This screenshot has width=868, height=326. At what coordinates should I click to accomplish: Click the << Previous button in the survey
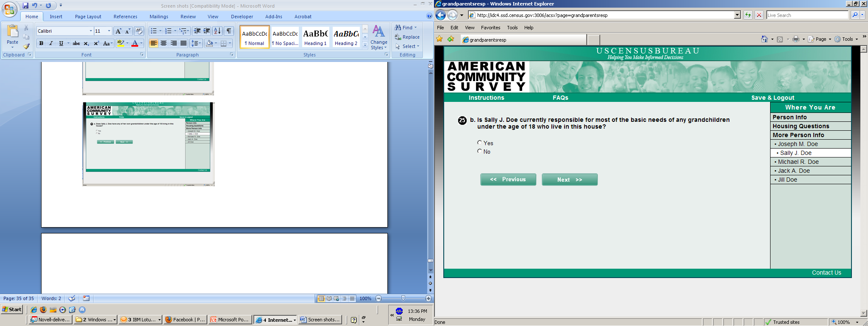[x=508, y=180]
